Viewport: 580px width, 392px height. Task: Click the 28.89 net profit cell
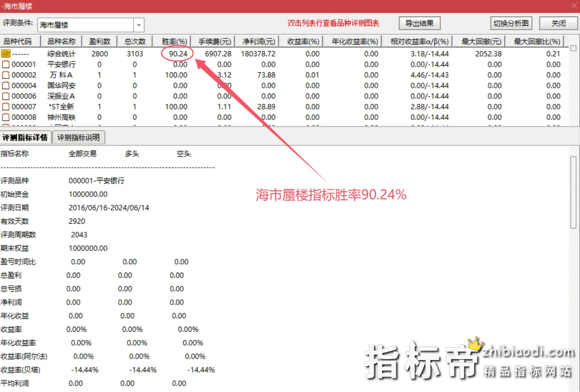266,107
